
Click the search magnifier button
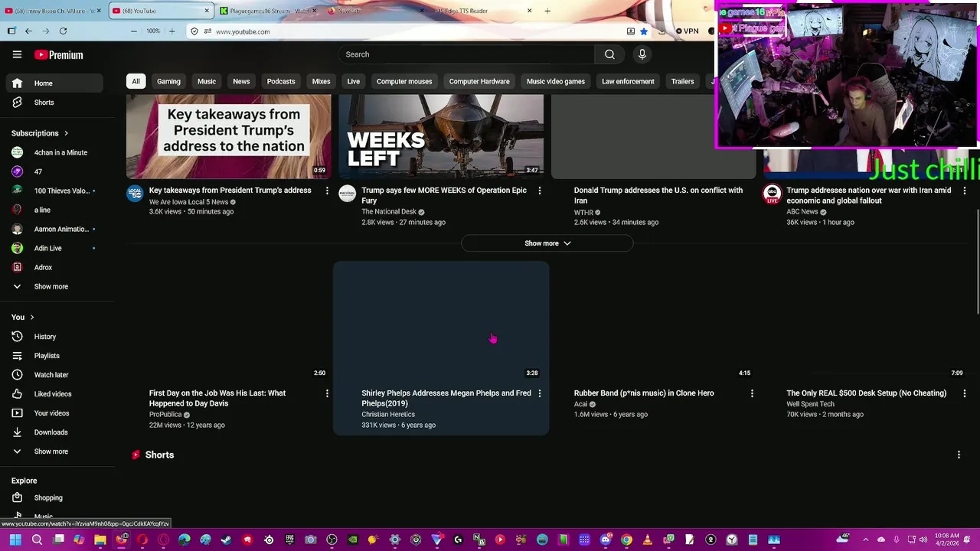point(609,54)
